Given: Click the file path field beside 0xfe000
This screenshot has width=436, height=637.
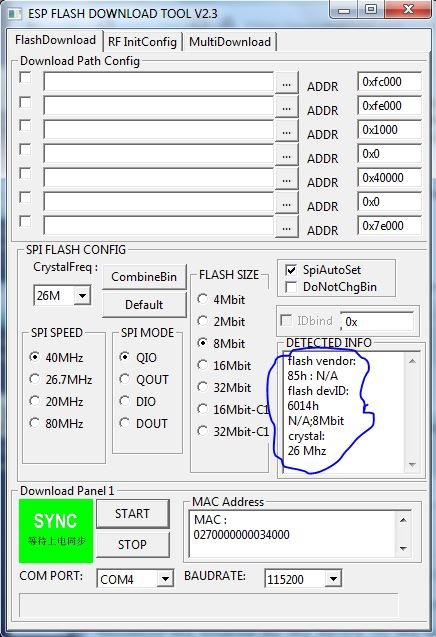Looking at the screenshot, I should (158, 106).
